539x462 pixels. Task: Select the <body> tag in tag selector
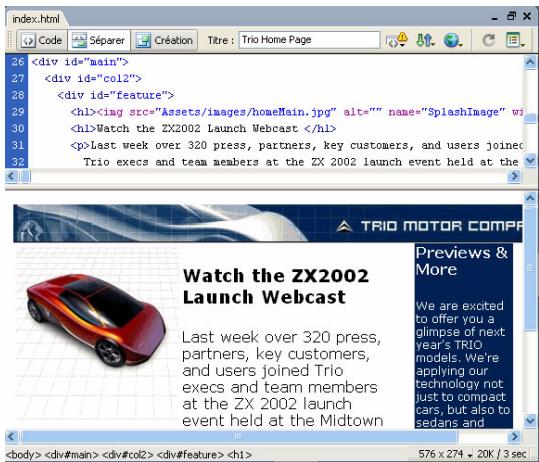pos(23,454)
